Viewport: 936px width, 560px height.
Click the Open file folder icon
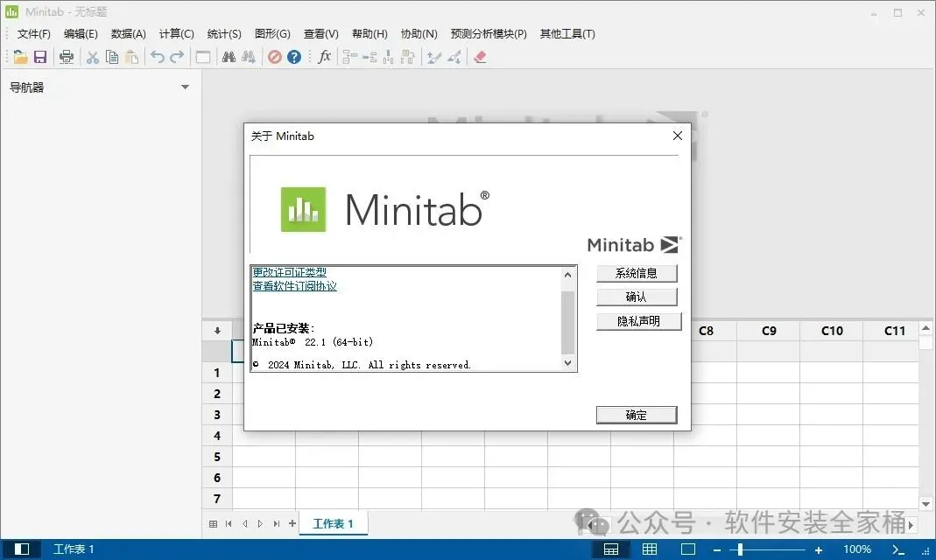point(20,57)
